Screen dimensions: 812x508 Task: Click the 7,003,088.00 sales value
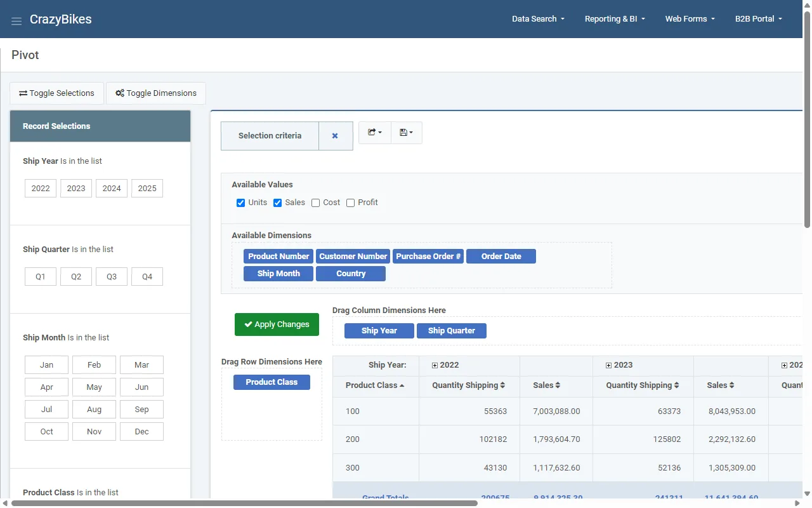pos(556,411)
